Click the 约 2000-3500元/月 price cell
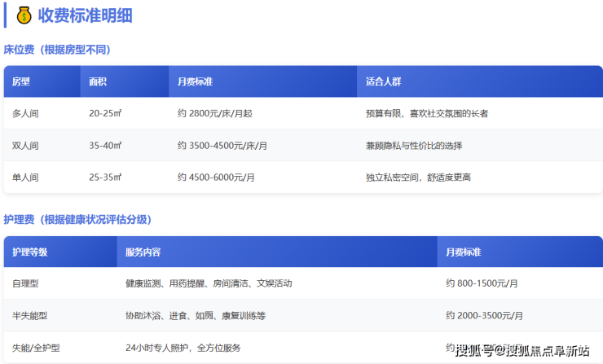 [x=484, y=315]
